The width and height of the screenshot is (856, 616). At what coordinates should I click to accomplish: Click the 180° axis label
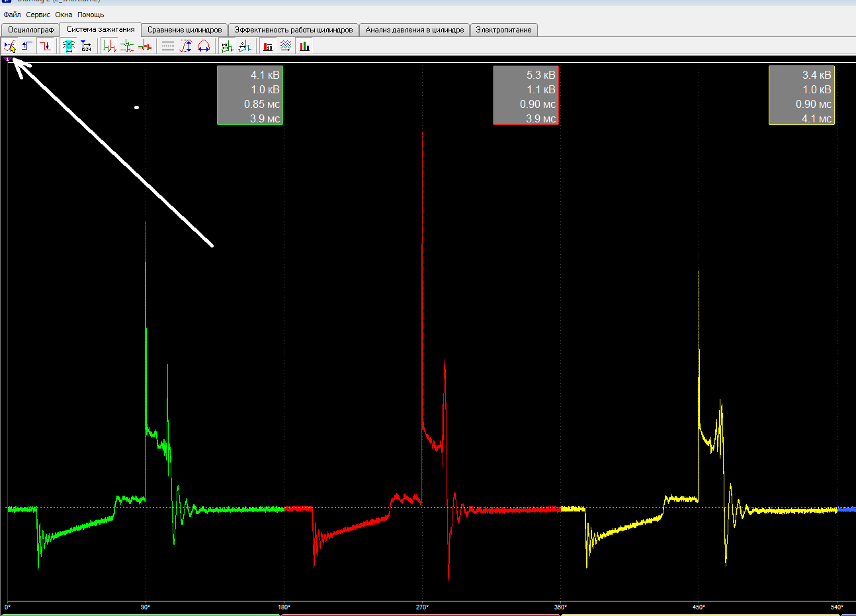coord(284,607)
